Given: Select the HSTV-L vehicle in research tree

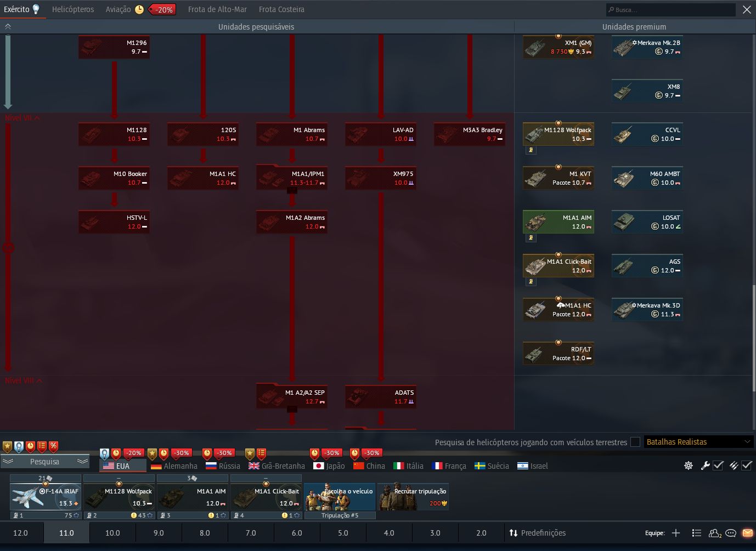Looking at the screenshot, I should [x=114, y=222].
